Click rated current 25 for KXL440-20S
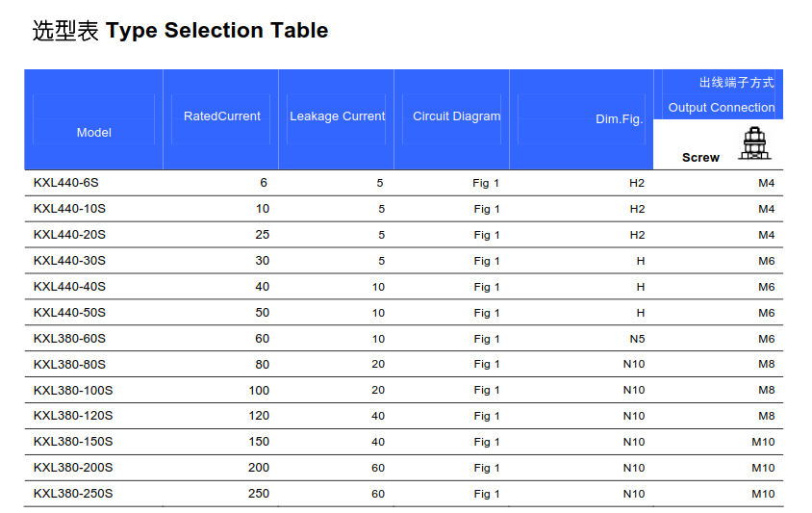This screenshot has height=513, width=812. point(262,235)
